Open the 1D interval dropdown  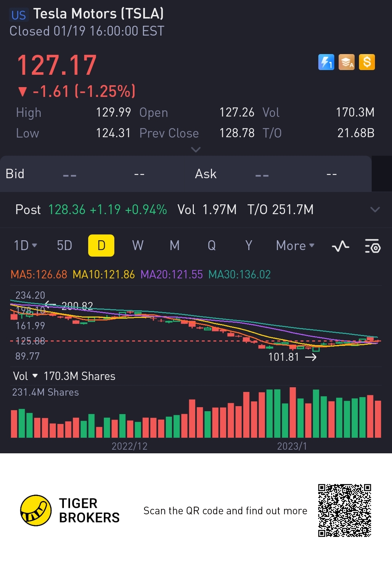[25, 245]
